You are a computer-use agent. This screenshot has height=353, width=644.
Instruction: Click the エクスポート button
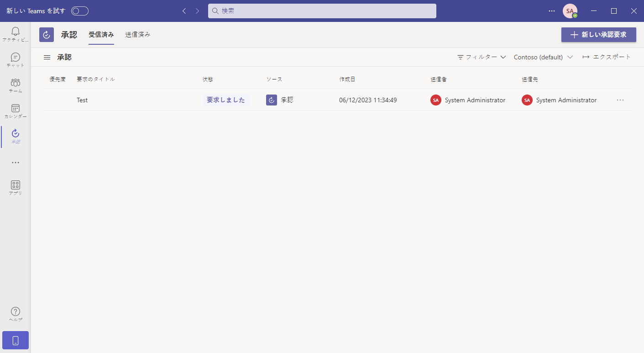pyautogui.click(x=607, y=57)
